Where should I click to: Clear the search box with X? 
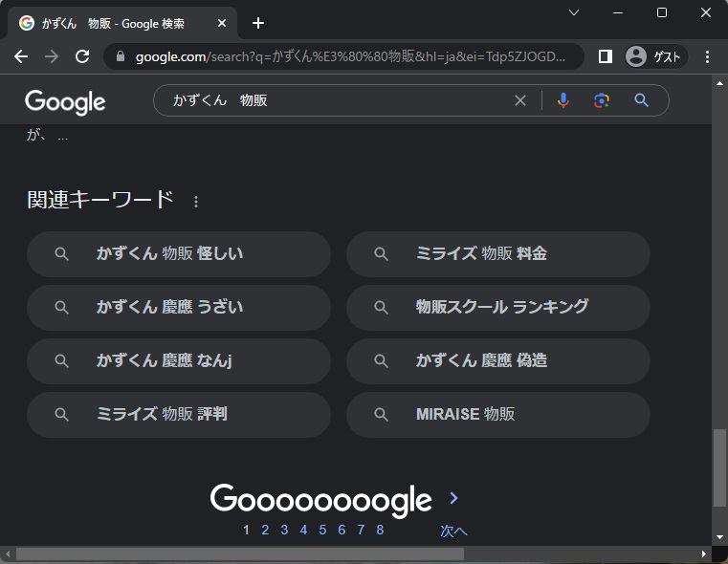(x=520, y=100)
